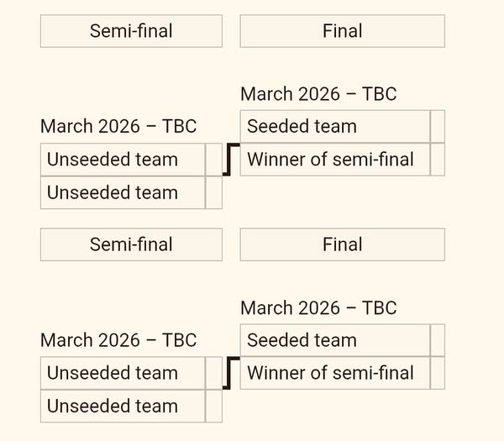504x441 pixels.
Task: Click score box beside Seeded team, first bracket
Action: [x=437, y=127]
